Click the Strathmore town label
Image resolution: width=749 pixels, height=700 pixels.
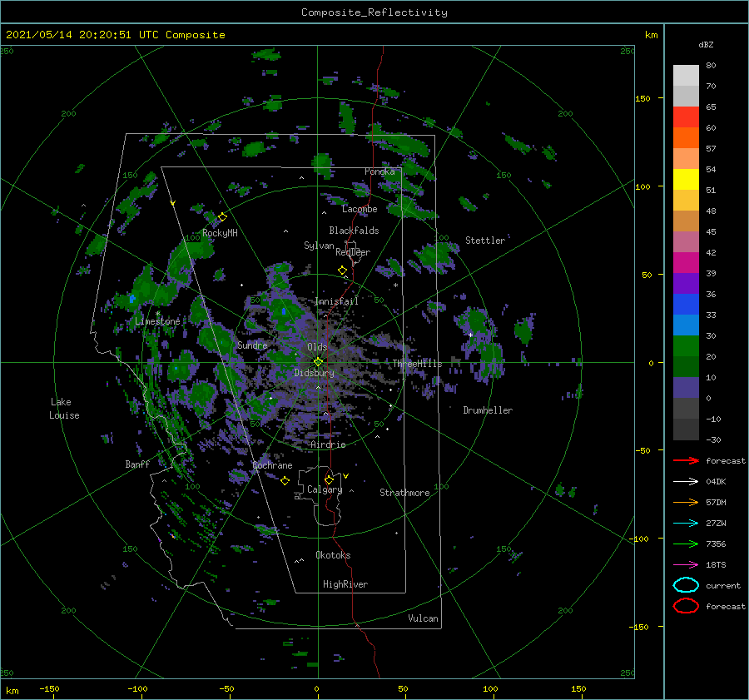coord(404,493)
